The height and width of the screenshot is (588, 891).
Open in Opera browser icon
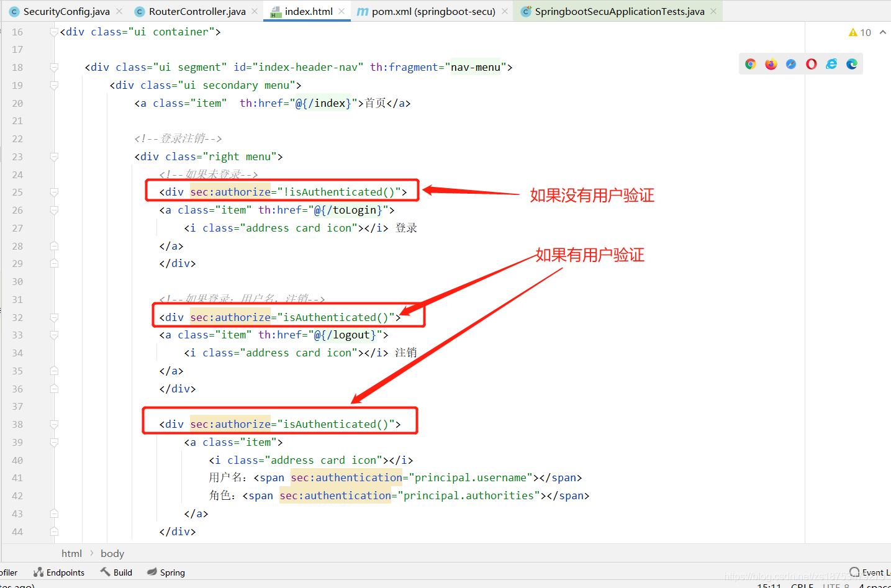[x=812, y=64]
